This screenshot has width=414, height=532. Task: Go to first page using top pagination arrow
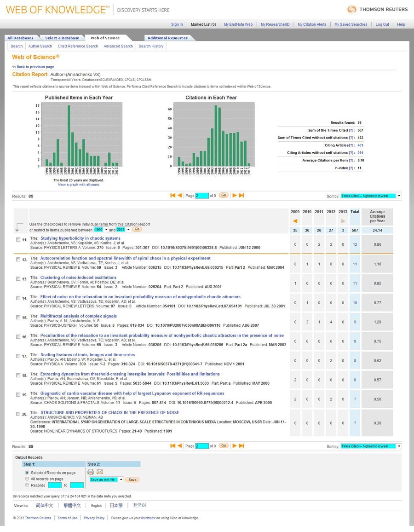(x=173, y=196)
